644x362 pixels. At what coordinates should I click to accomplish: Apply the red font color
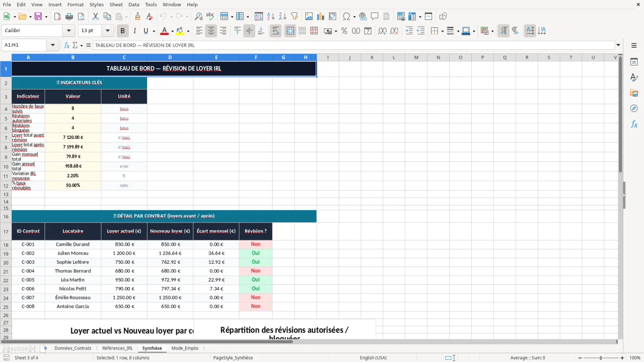[x=164, y=31]
